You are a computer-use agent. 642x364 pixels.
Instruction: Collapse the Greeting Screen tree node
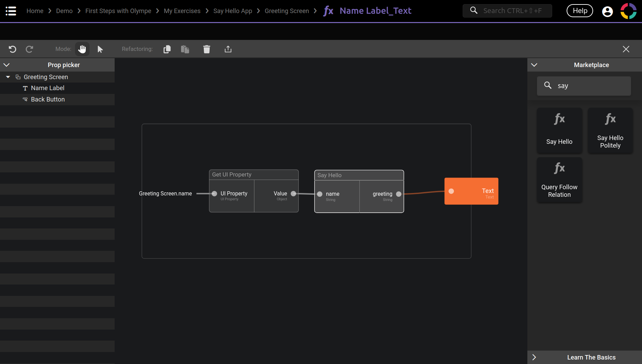(8, 77)
